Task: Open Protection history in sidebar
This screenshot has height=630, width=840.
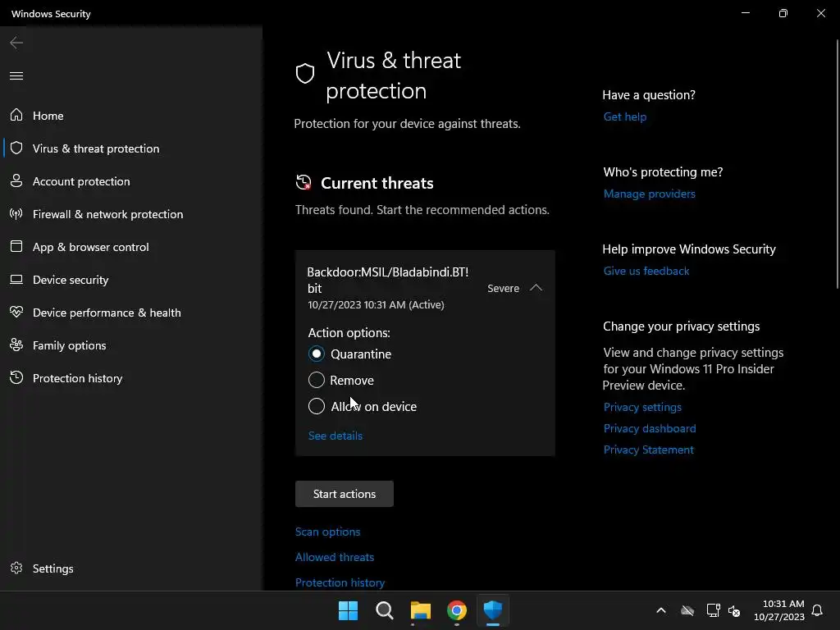Action: tap(78, 378)
